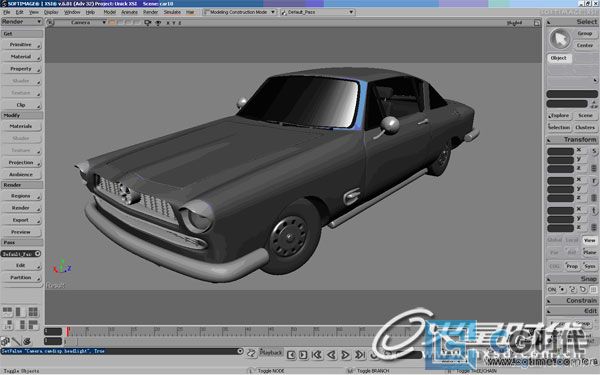The image size is (600, 375).
Task: Expand Modeling Construction Mode dropdown
Action: click(239, 12)
